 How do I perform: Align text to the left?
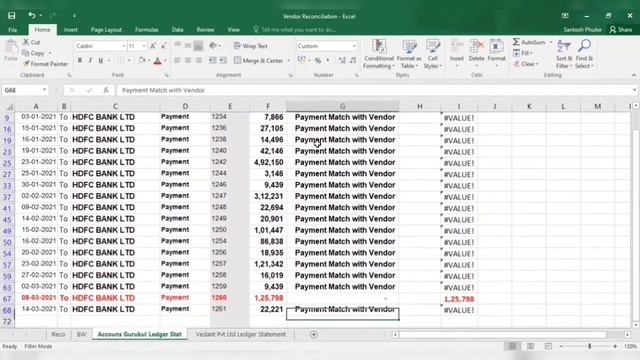click(177, 60)
